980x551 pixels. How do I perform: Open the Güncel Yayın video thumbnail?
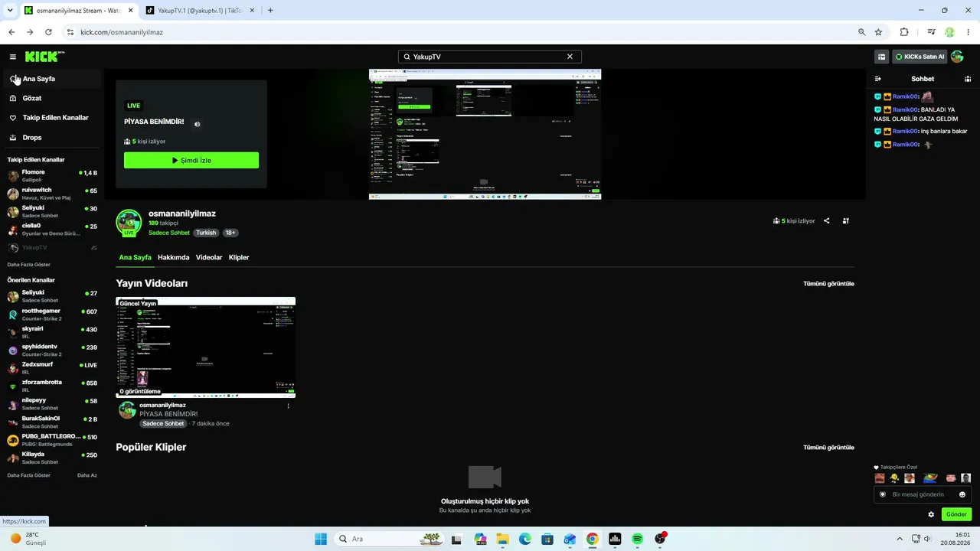click(x=205, y=347)
